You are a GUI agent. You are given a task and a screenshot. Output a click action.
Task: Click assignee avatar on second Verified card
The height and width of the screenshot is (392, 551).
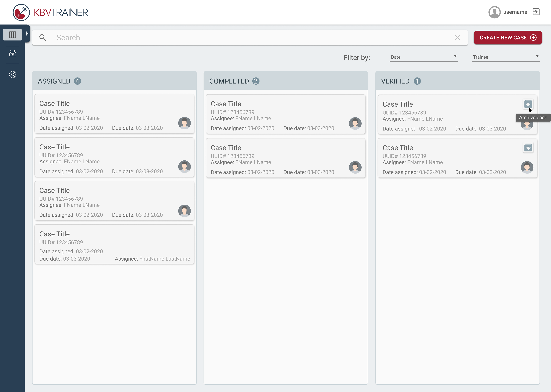(527, 167)
